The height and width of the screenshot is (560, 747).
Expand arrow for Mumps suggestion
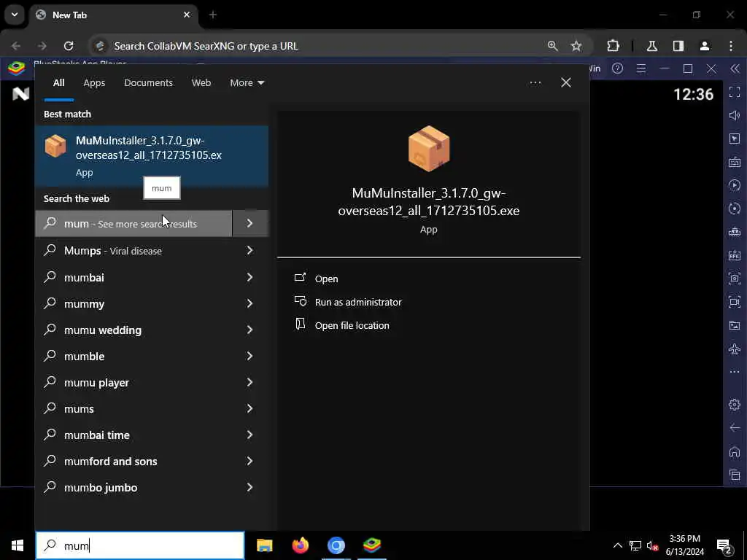249,250
